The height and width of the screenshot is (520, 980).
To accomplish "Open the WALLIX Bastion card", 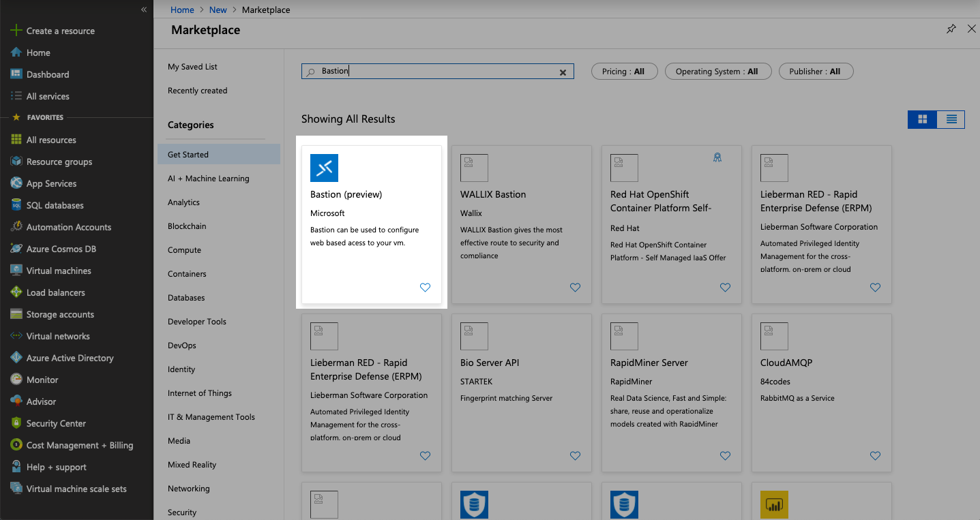I will click(522, 224).
